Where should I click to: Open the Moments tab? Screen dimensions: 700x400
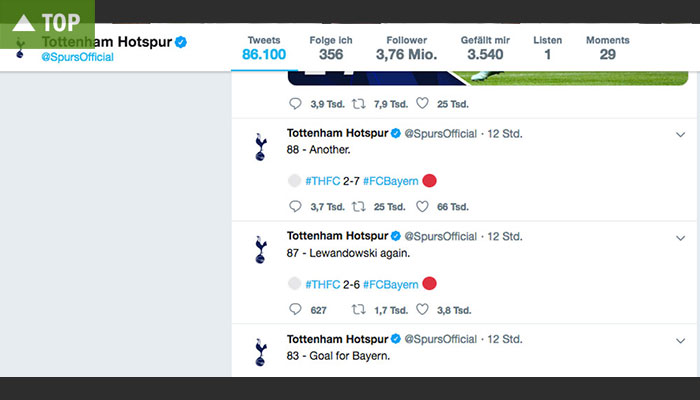tap(607, 48)
